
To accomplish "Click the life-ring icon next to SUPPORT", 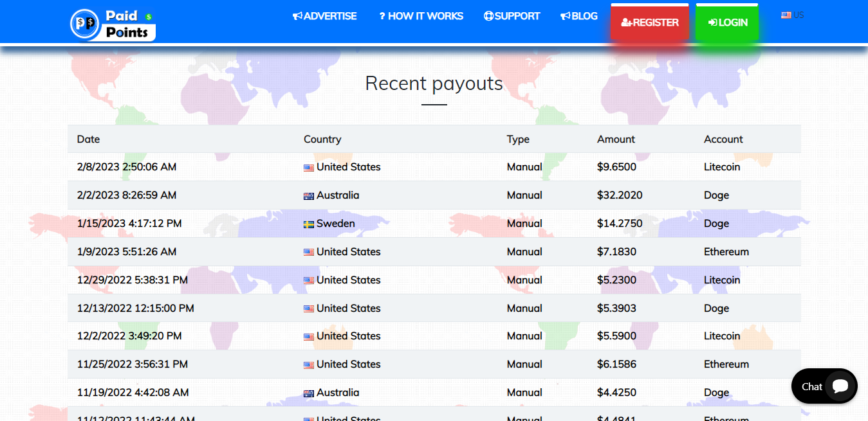I will coord(488,16).
